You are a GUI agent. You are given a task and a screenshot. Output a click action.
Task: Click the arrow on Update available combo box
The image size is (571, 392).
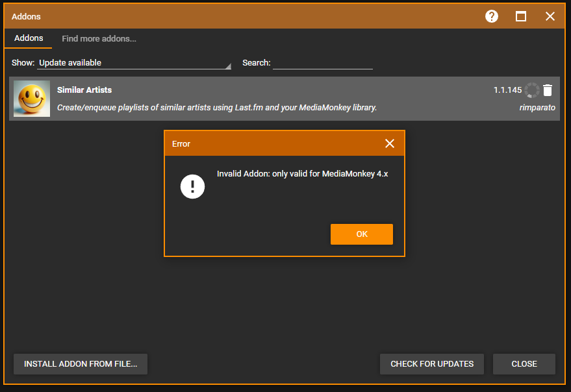tap(227, 66)
